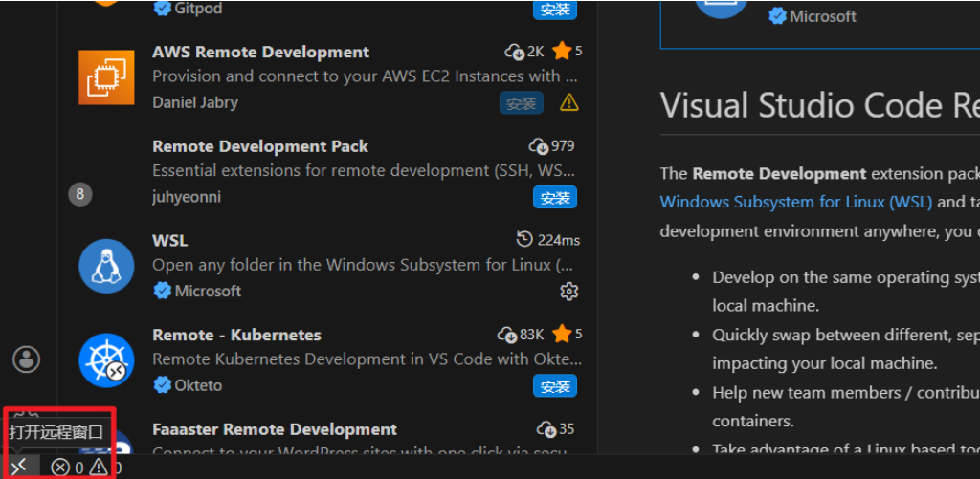This screenshot has height=479, width=980.
Task: Click the Okteto verified publisher badge
Action: point(162,385)
